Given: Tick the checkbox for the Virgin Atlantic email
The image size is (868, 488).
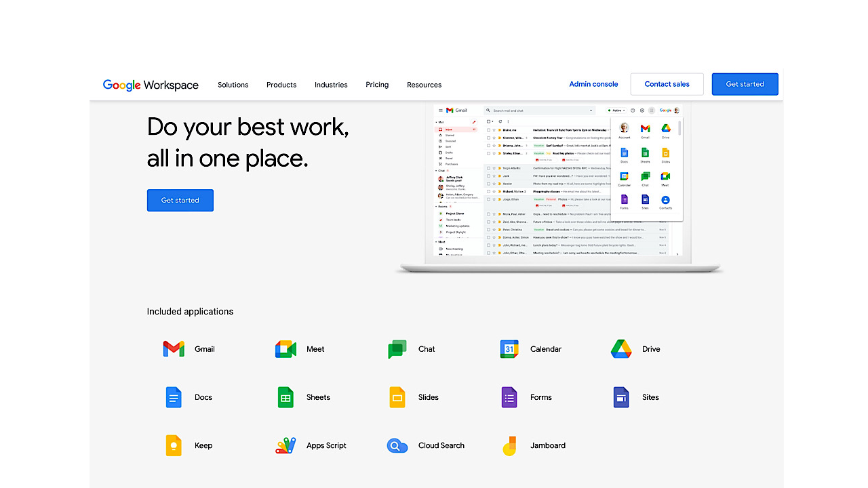Looking at the screenshot, I should click(488, 167).
